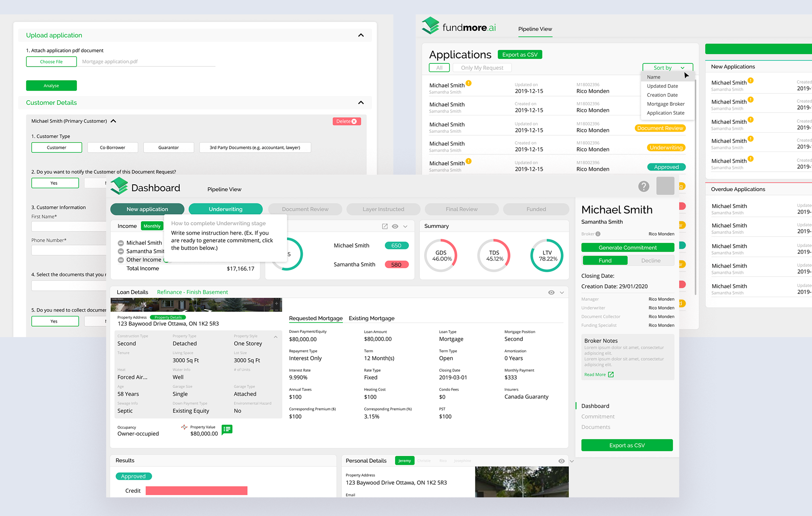The height and width of the screenshot is (516, 812).
Task: Click the Read More external link icon
Action: tap(611, 375)
